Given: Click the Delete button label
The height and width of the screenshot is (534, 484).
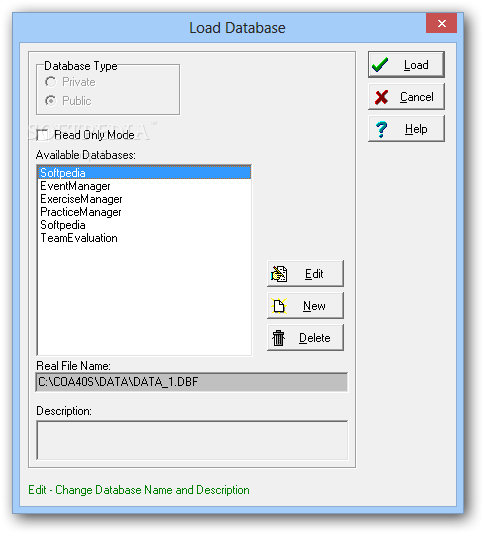Looking at the screenshot, I should point(314,338).
